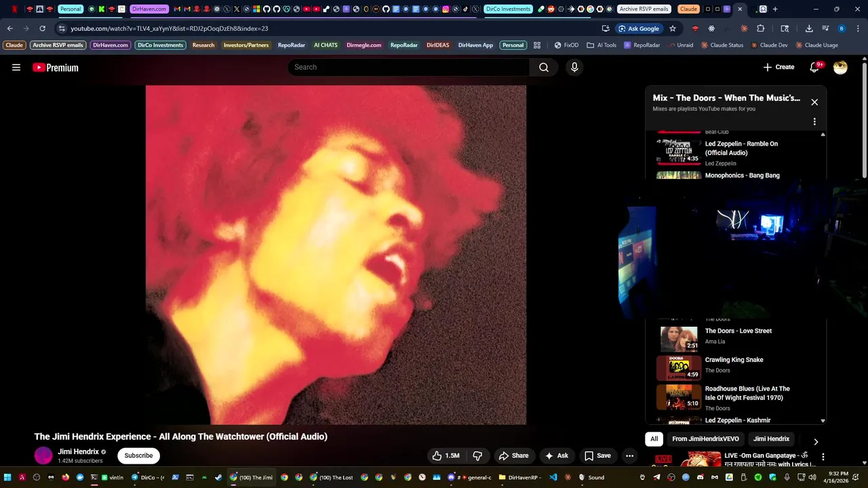
Task: Open a new browser tab plus button
Action: pos(775,9)
